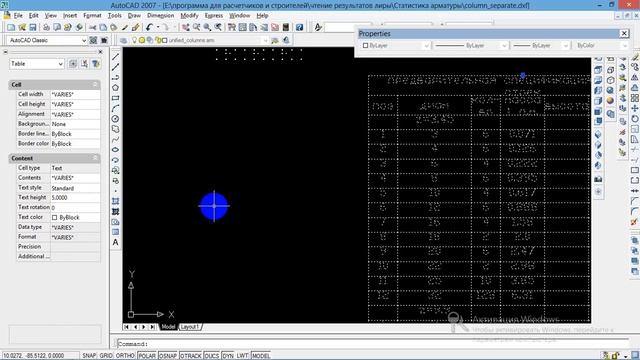The height and width of the screenshot is (360, 640).
Task: Open the File menu
Action: [18, 16]
